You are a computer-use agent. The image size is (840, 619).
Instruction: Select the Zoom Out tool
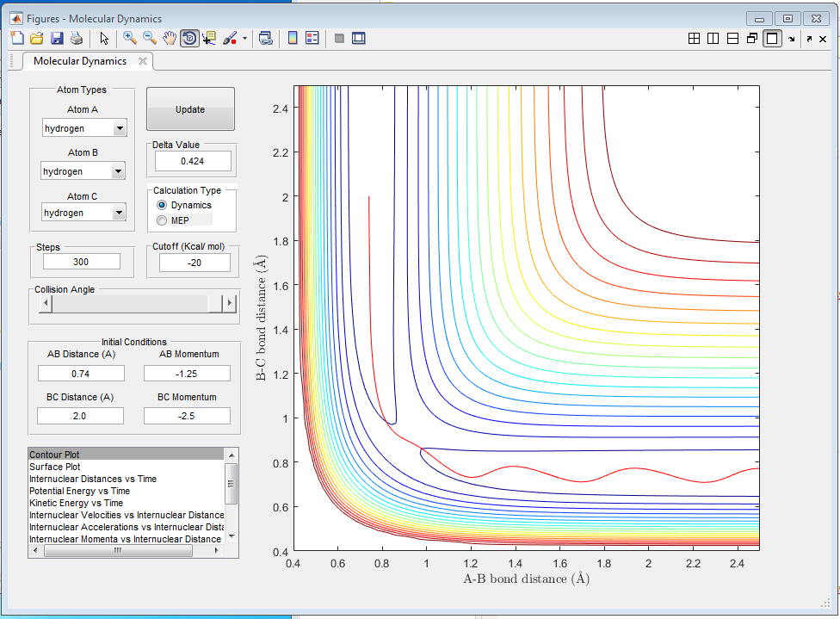(x=150, y=38)
